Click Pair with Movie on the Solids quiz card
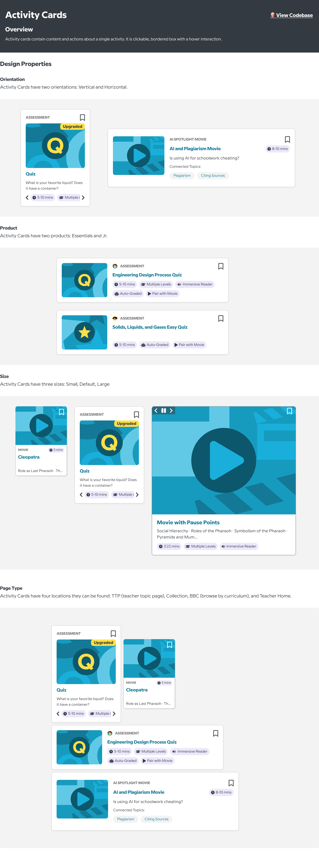 [189, 345]
